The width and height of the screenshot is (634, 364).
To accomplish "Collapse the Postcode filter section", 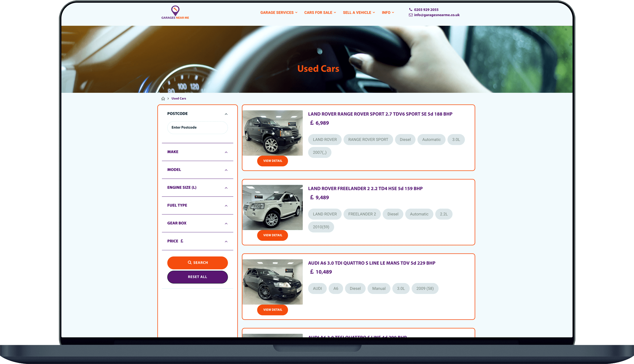I will 226,114.
